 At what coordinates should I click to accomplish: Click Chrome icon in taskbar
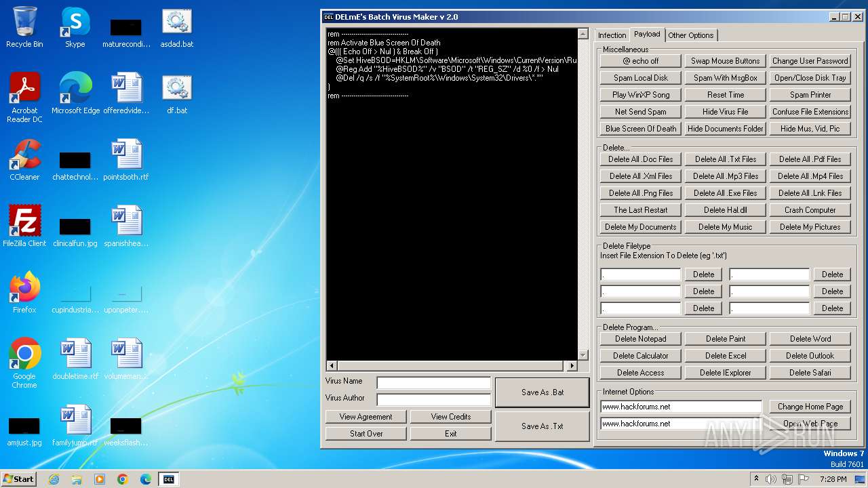123,479
